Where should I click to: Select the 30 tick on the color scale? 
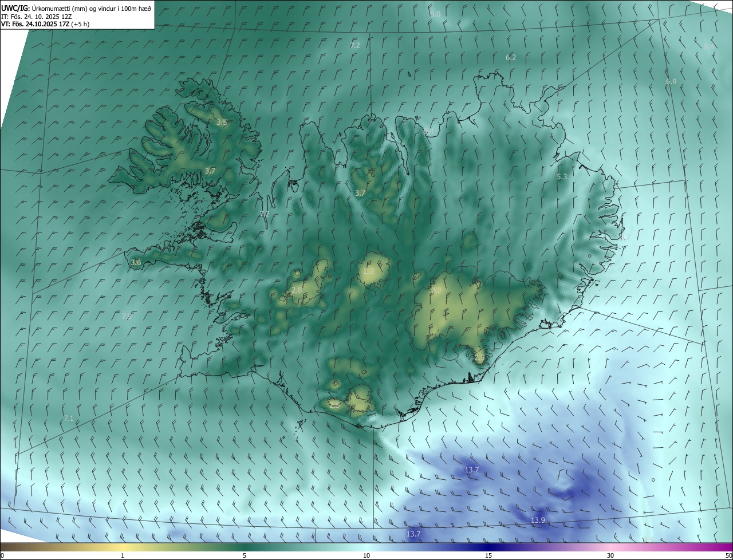610,555
